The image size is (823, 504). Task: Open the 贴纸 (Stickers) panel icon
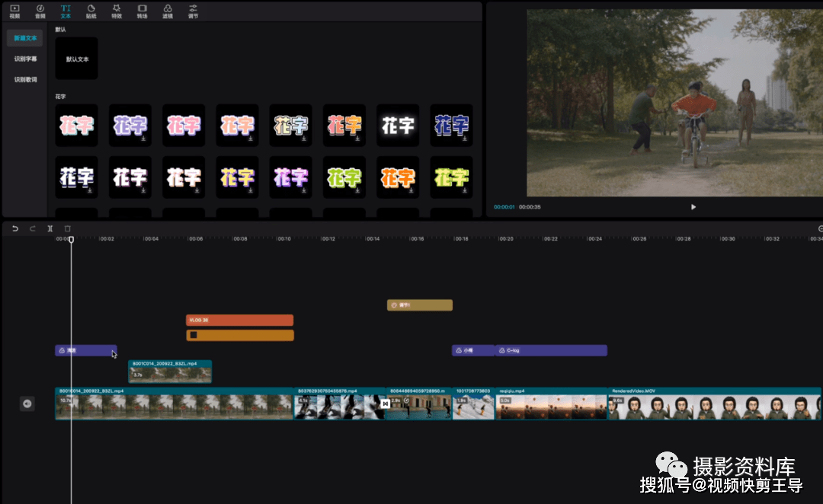(x=91, y=11)
